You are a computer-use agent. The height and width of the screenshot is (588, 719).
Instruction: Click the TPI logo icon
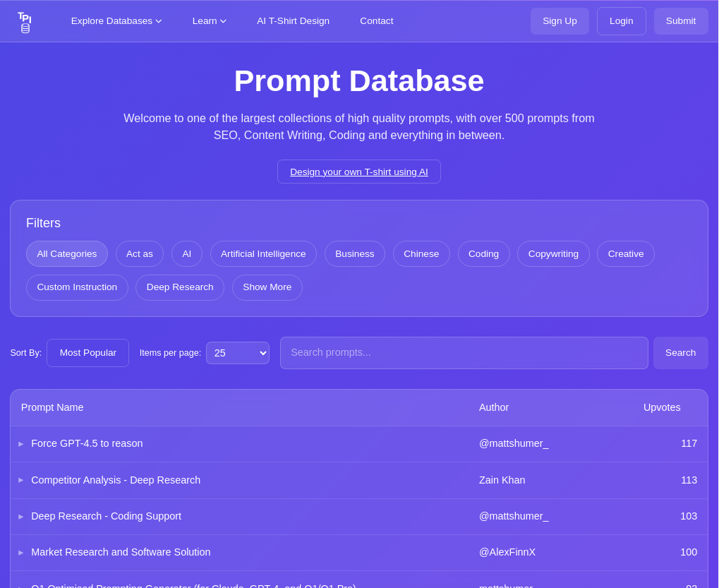tap(24, 21)
